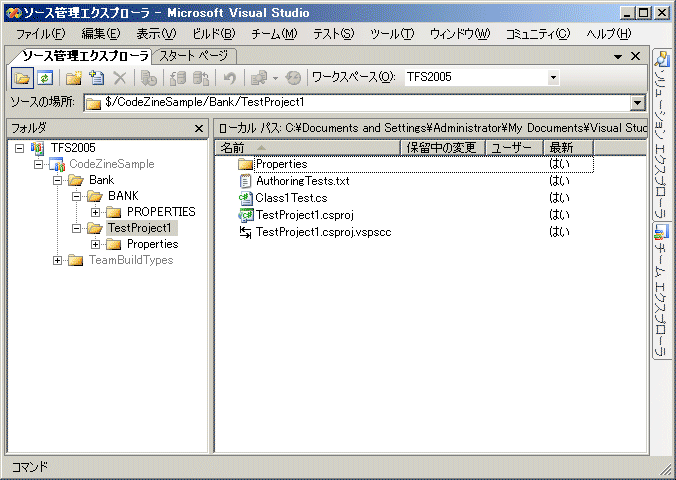Open the ワークスペース TFS2005 dropdown
This screenshot has height=480, width=676.
tap(553, 78)
